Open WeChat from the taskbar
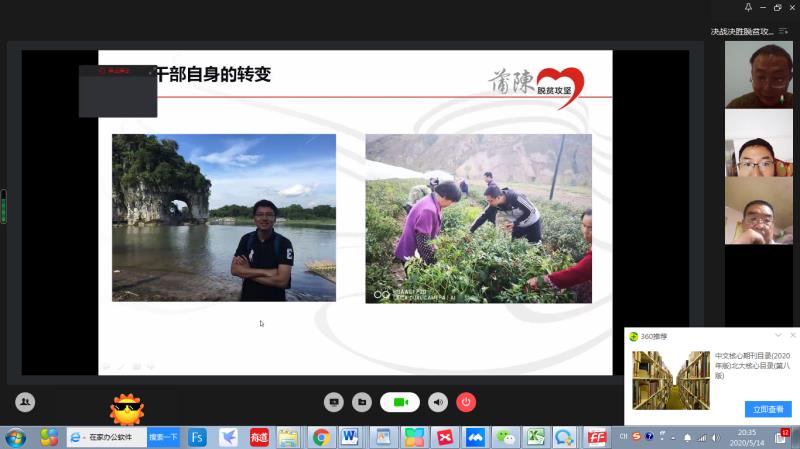This screenshot has height=449, width=800. (x=508, y=437)
